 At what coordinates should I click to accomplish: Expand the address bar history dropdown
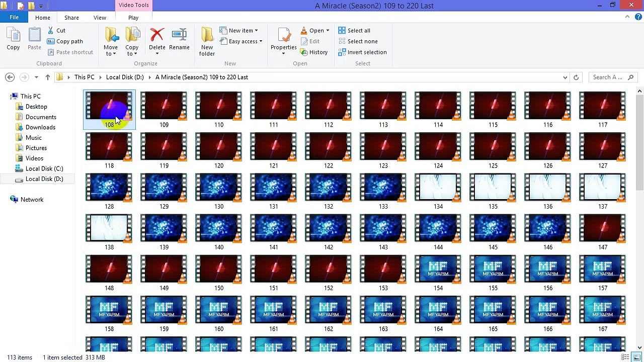566,77
